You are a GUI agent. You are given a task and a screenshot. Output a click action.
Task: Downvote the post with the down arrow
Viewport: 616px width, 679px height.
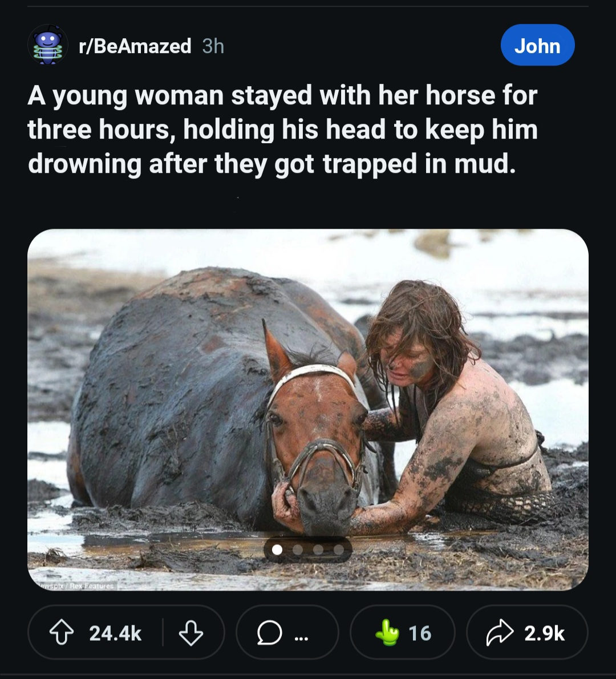coord(191,633)
